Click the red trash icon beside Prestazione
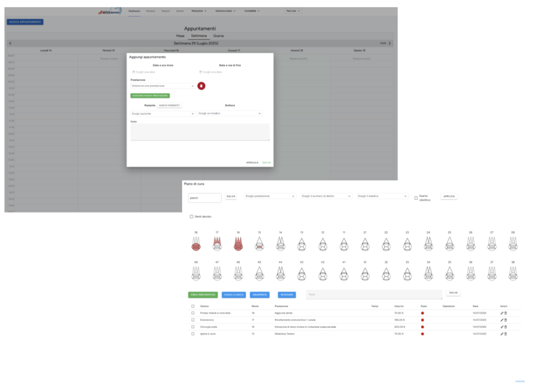This screenshot has width=549, height=392. click(201, 86)
